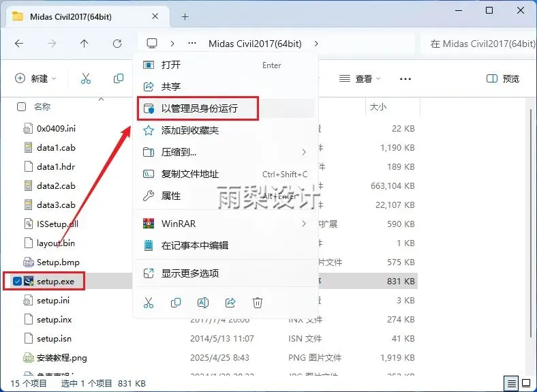537x392 pixels.
Task: Open 属性 from context menu
Action: tap(226, 196)
